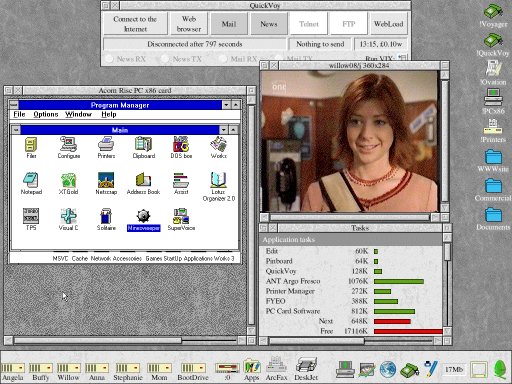Click the Main group's down arrow button
The image size is (512, 384).
pyautogui.click(x=224, y=130)
